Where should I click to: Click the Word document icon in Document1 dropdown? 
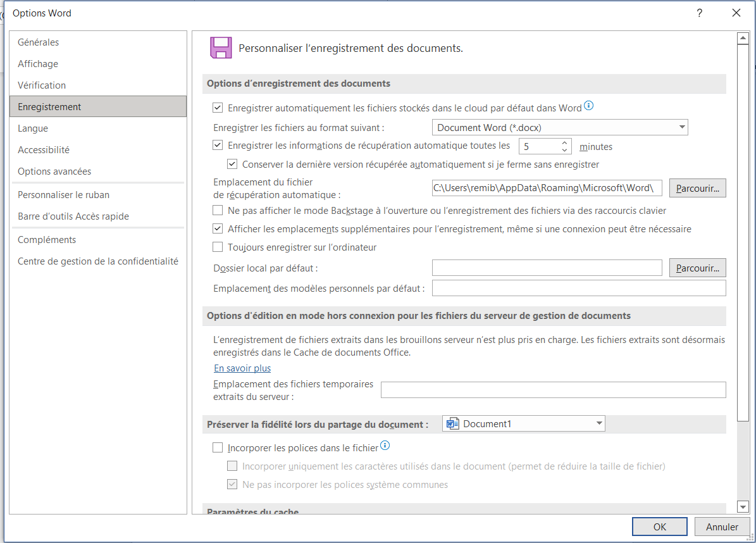click(x=452, y=424)
